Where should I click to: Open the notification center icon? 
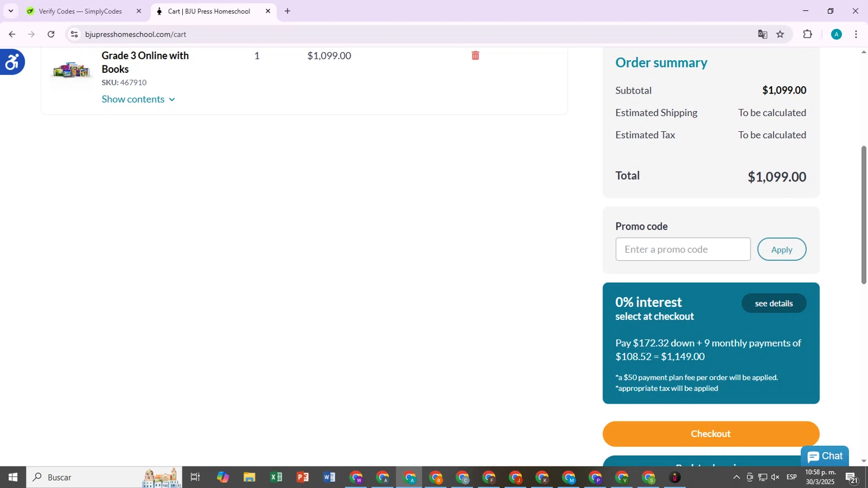852,477
